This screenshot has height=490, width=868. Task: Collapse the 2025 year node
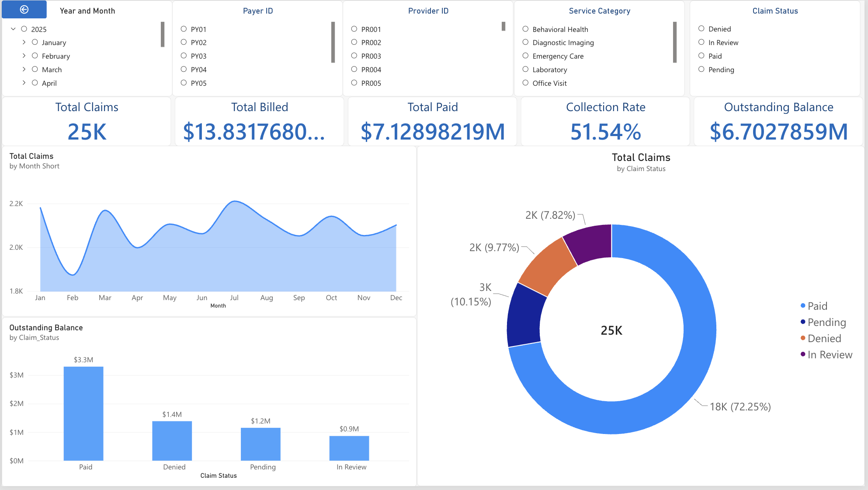[x=13, y=29]
